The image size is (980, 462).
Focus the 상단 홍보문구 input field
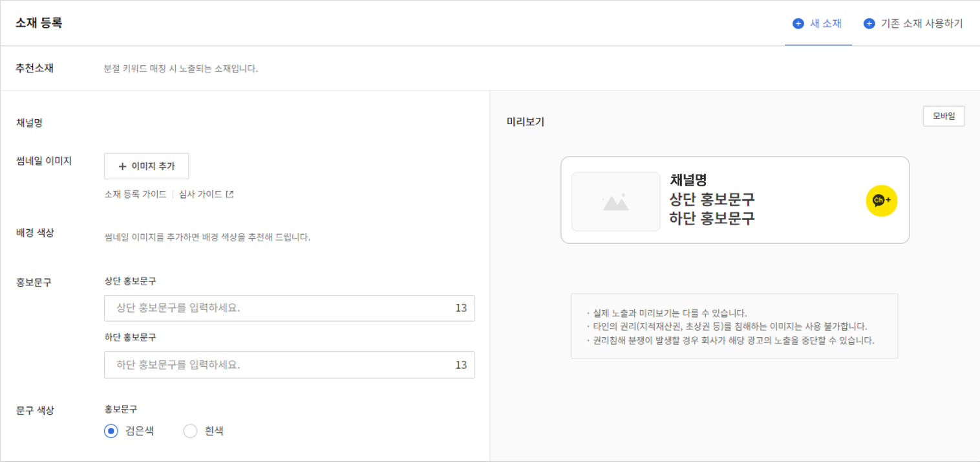click(x=278, y=309)
